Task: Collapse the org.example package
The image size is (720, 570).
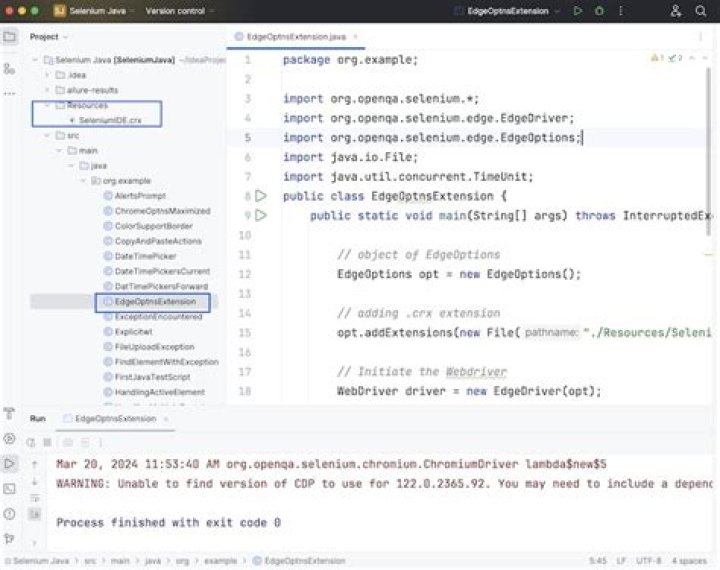Action: click(x=83, y=181)
